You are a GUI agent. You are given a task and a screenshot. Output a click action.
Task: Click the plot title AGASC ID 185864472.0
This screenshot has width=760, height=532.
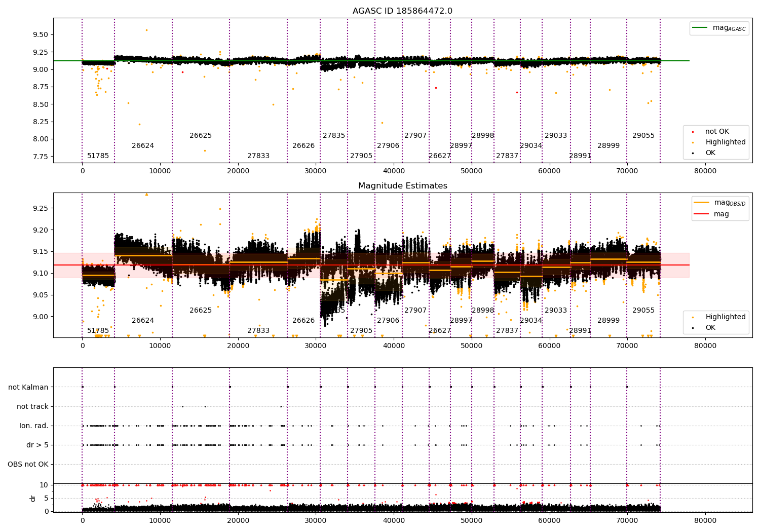(x=402, y=11)
